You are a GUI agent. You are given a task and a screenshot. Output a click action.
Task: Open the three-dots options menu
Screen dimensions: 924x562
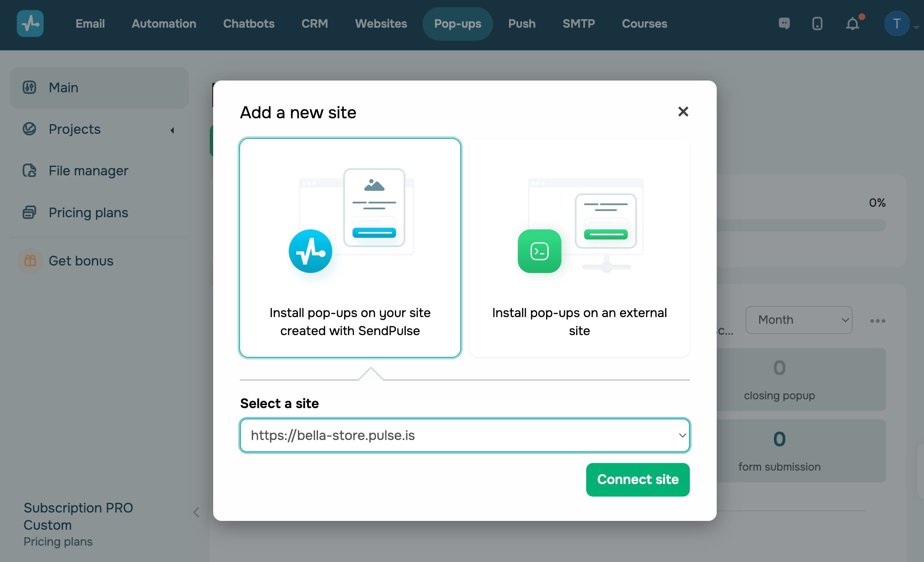877,321
